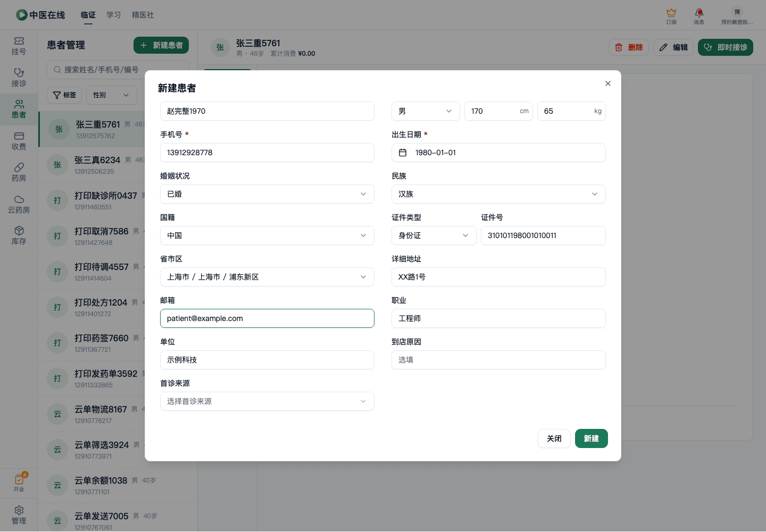Click the weight field showing 65 kg
Screen dimensions: 766x532
coord(571,111)
